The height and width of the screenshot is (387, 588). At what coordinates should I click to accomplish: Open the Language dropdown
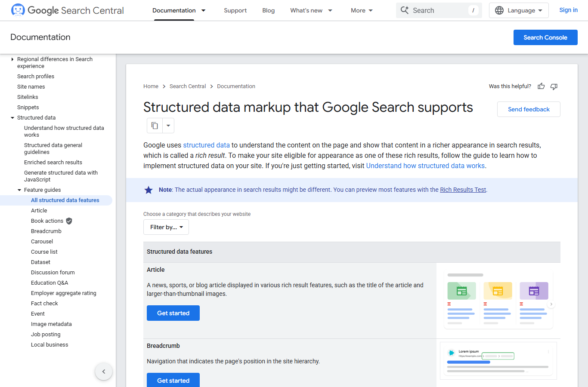pyautogui.click(x=519, y=10)
